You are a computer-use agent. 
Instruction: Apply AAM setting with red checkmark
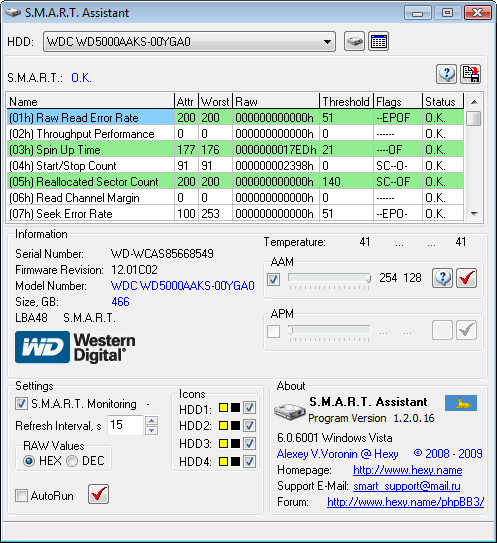tap(467, 278)
